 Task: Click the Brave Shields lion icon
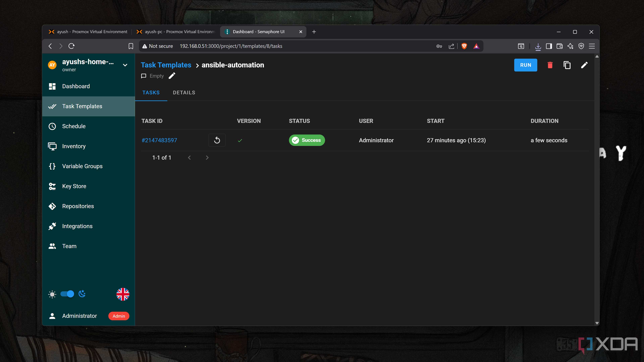point(464,46)
